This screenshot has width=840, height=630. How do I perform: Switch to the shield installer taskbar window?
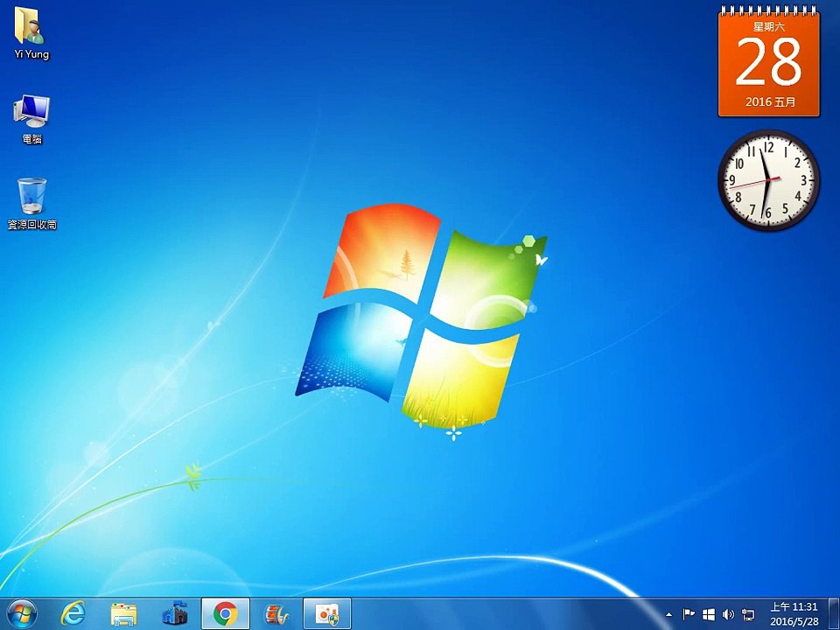326,614
